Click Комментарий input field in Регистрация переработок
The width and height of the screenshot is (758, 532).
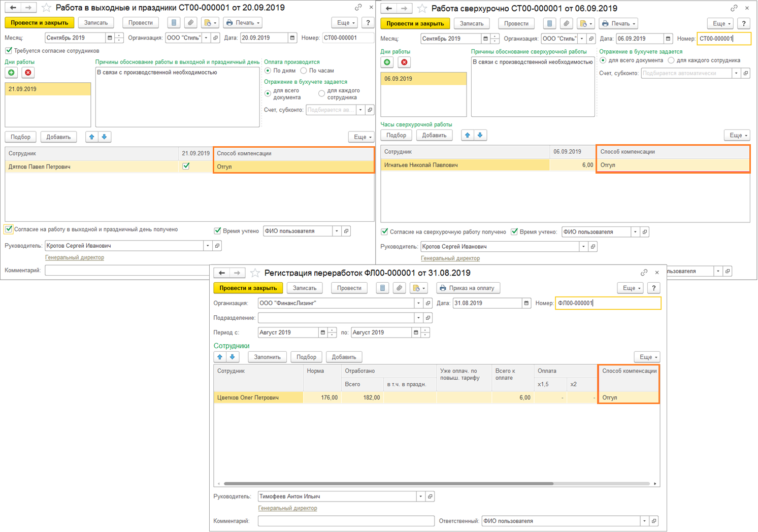(346, 521)
